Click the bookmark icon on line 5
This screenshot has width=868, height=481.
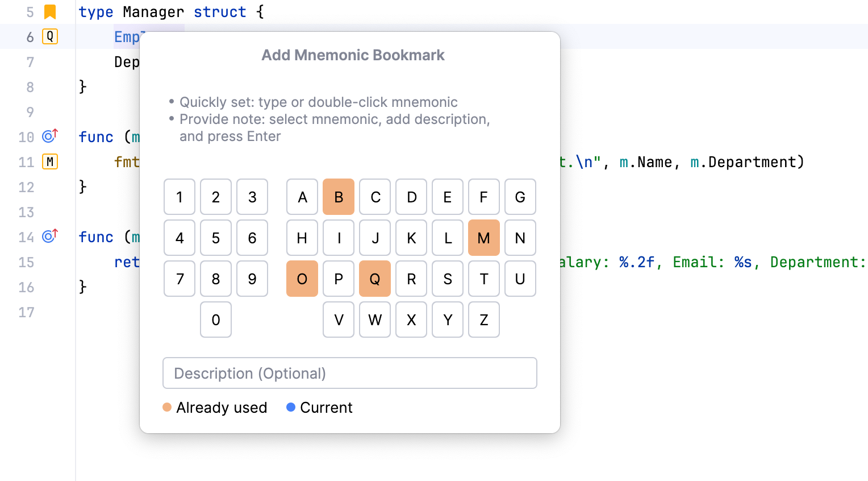click(x=49, y=11)
